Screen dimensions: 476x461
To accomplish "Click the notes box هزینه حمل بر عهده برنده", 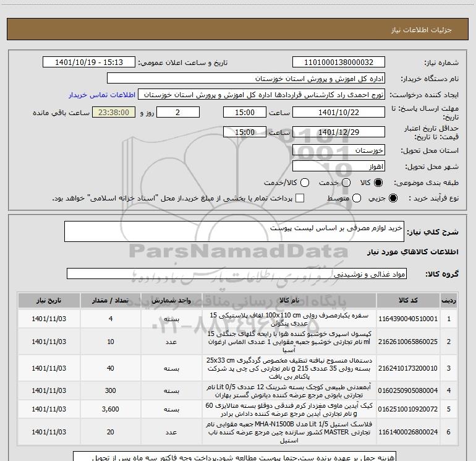I will (x=235, y=457).
